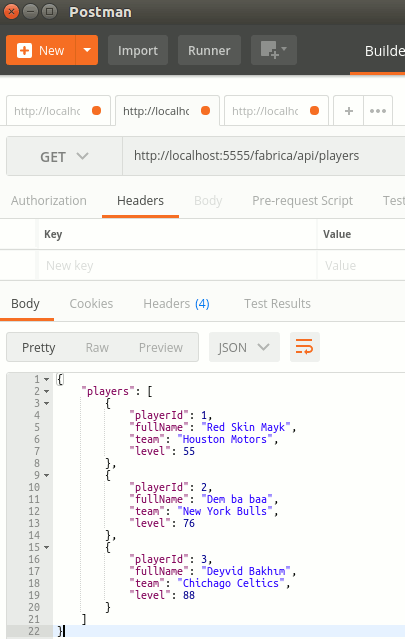The image size is (405, 639).
Task: Open the GET method dropdown
Action: (x=64, y=156)
